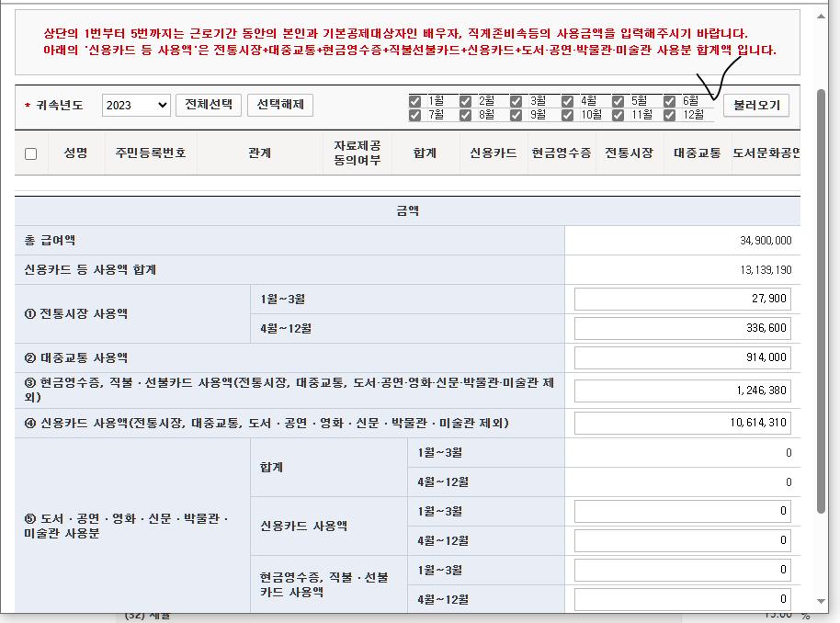Image resolution: width=840 pixels, height=623 pixels.
Task: Click the 신용카드 column header
Action: 493,153
